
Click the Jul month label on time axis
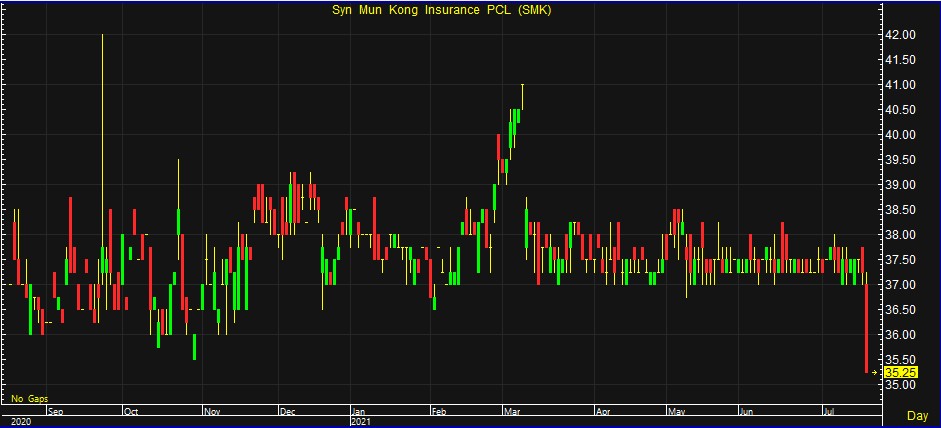coord(829,412)
